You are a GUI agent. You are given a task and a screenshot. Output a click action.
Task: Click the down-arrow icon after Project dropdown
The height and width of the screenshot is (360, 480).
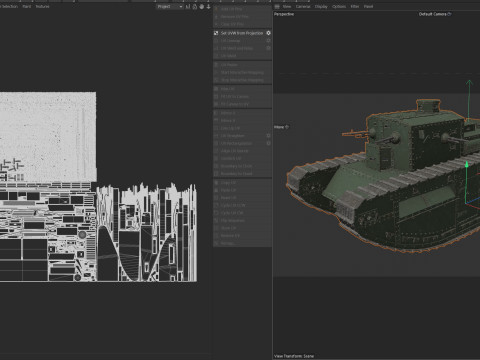(x=208, y=6)
